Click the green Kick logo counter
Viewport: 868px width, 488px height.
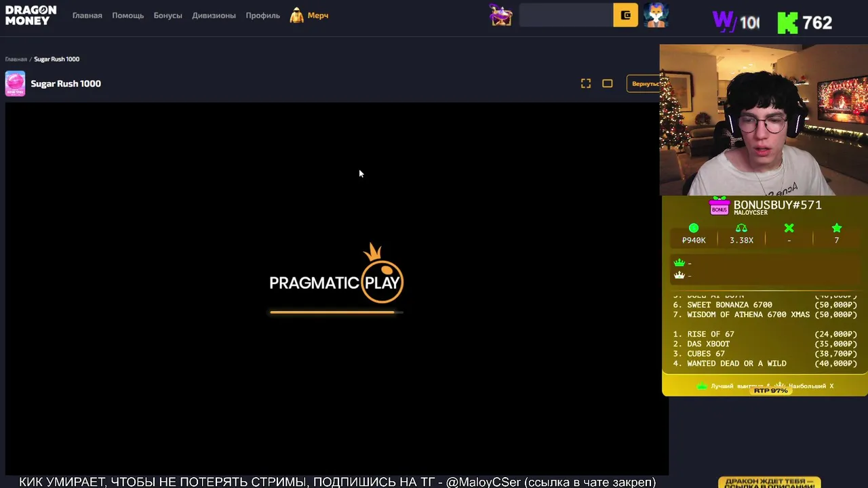pyautogui.click(x=787, y=22)
